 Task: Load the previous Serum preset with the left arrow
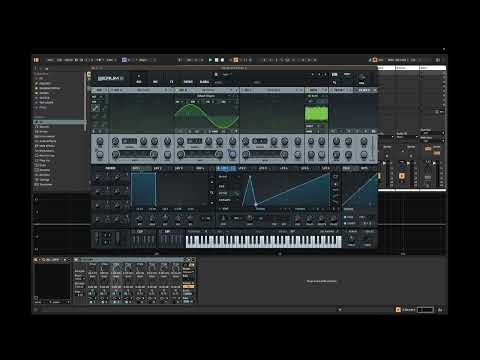point(319,75)
